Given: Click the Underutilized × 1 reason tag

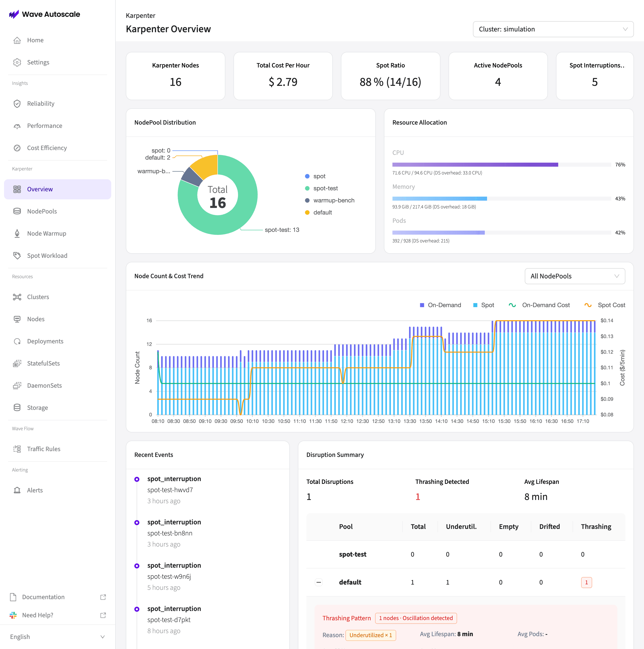Looking at the screenshot, I should (x=371, y=636).
